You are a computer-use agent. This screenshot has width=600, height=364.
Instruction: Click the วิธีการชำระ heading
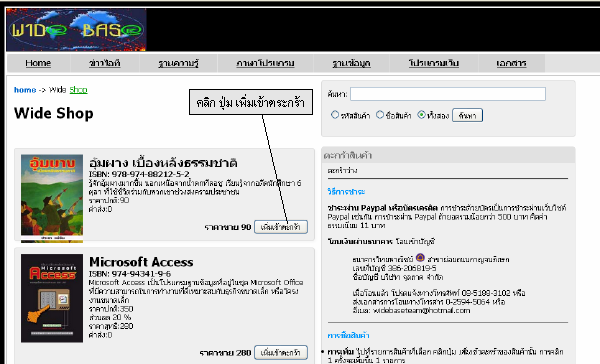[x=346, y=192]
